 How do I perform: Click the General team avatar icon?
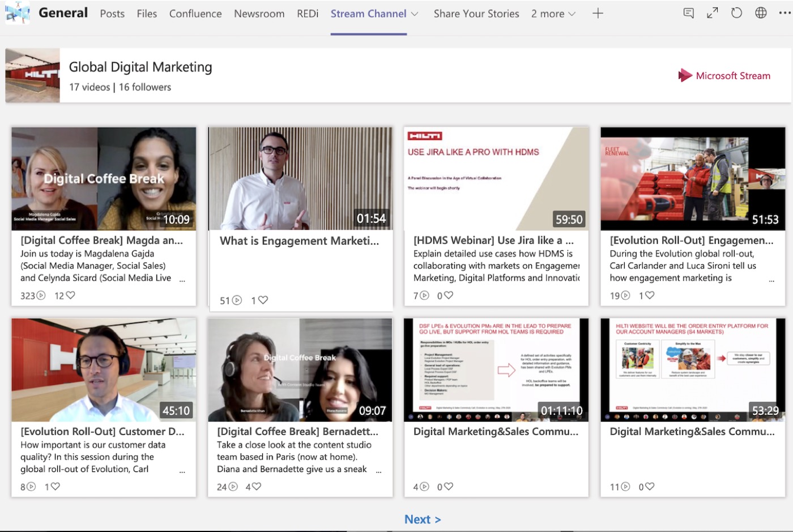pyautogui.click(x=17, y=13)
